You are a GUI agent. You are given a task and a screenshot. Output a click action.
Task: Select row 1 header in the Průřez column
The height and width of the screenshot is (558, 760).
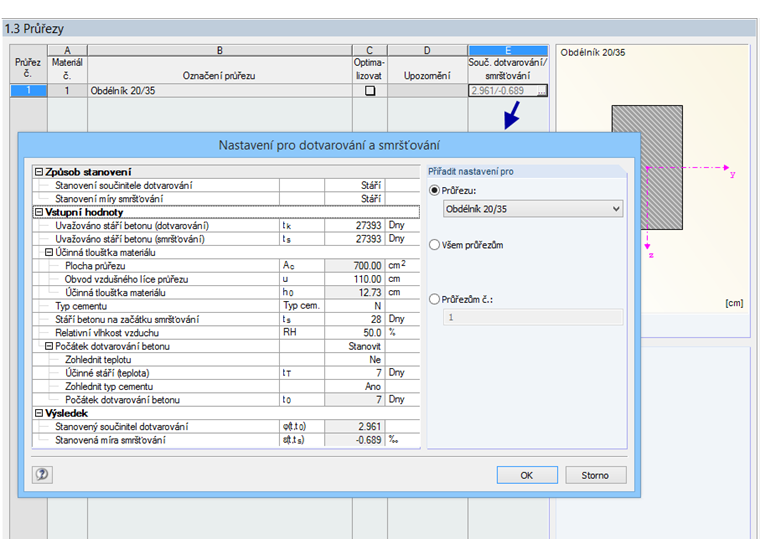(x=29, y=91)
